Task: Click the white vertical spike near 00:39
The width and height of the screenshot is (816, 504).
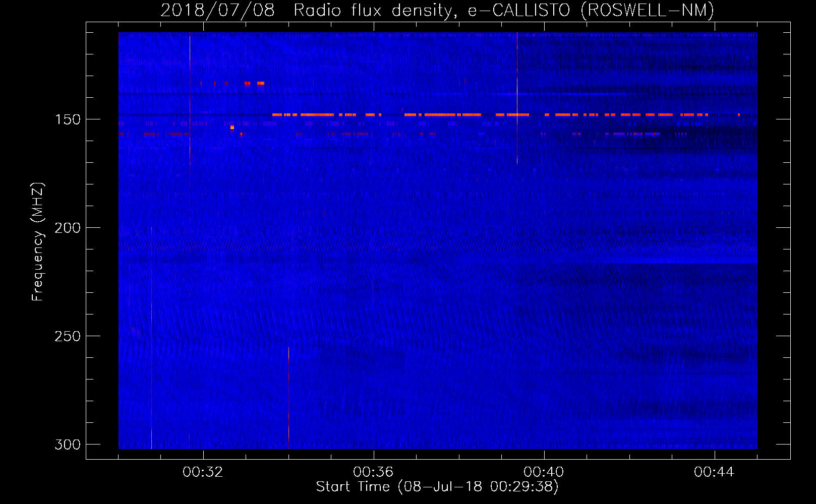Action: tap(517, 98)
